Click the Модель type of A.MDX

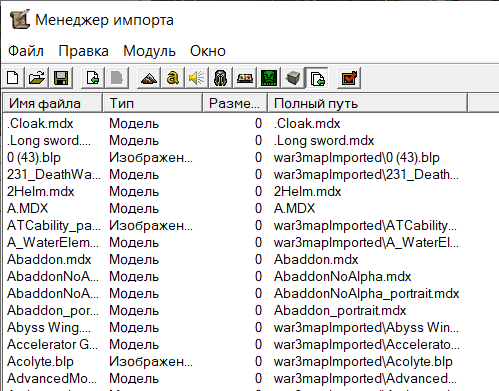click(134, 209)
